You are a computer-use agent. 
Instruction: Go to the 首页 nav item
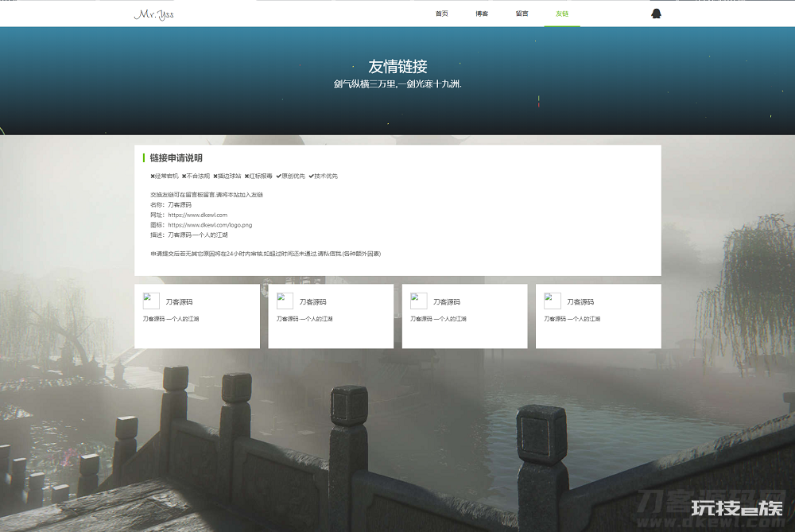[441, 14]
